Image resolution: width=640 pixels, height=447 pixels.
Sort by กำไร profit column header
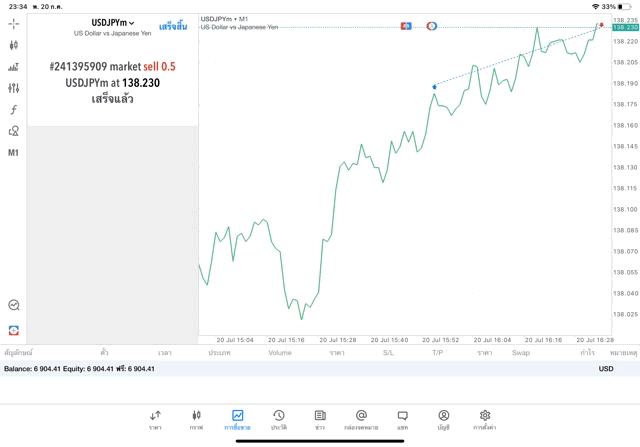[x=587, y=353]
